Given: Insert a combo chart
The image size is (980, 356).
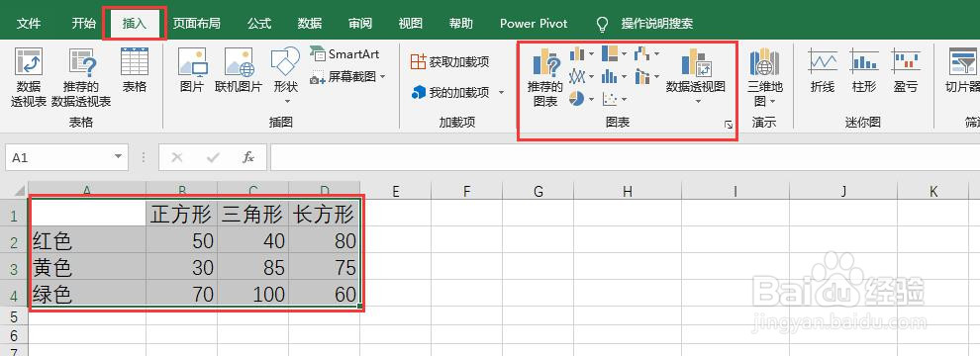Looking at the screenshot, I should (642, 77).
